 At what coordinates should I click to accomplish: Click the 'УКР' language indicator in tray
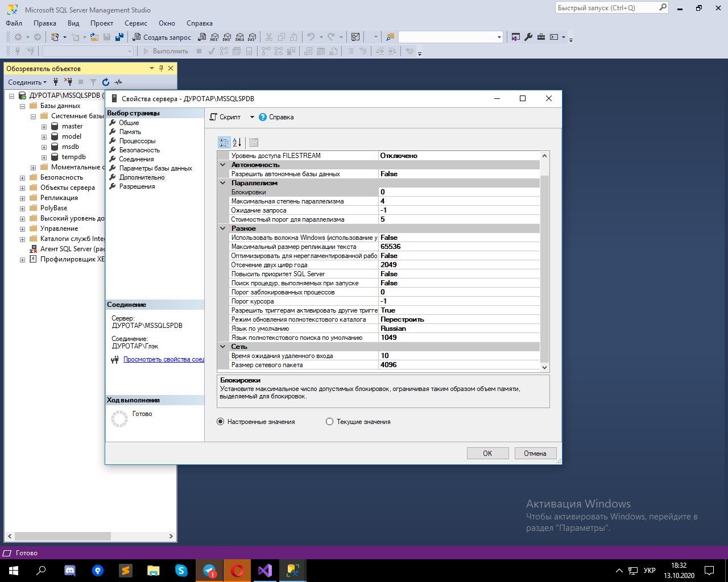coord(650,570)
